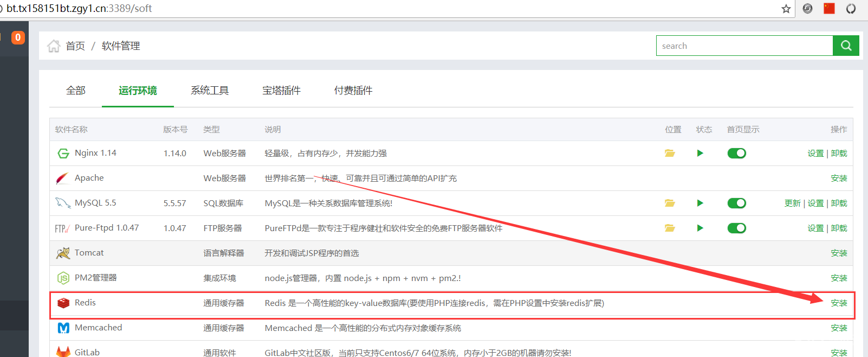Click 安装 for GitLab
Viewport: 868px width, 357px height.
(x=839, y=353)
